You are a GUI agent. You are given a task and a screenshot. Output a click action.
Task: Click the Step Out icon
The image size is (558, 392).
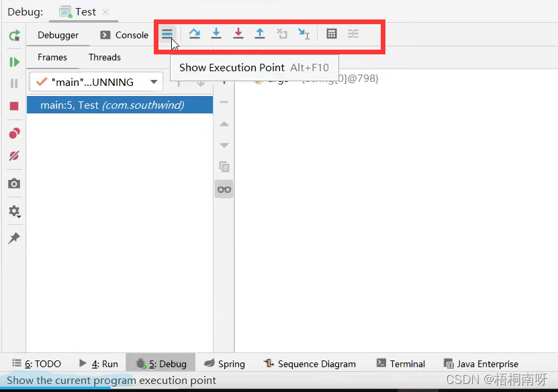pyautogui.click(x=260, y=34)
